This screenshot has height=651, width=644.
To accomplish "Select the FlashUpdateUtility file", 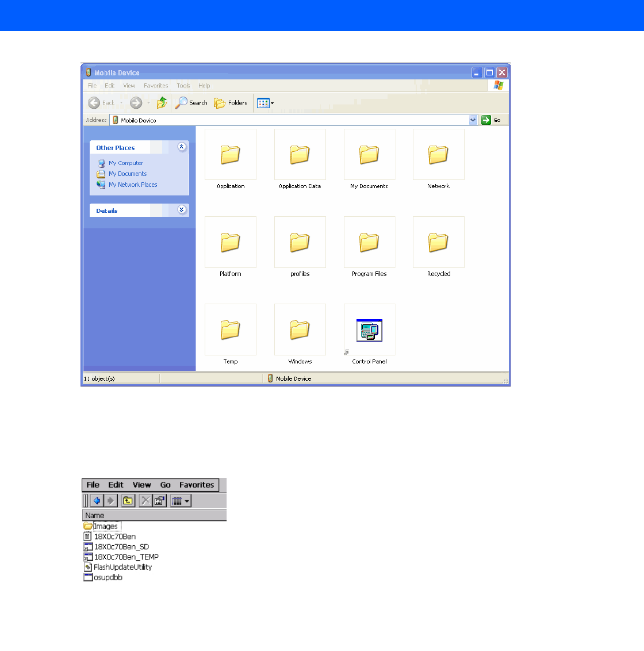I will (x=118, y=567).
